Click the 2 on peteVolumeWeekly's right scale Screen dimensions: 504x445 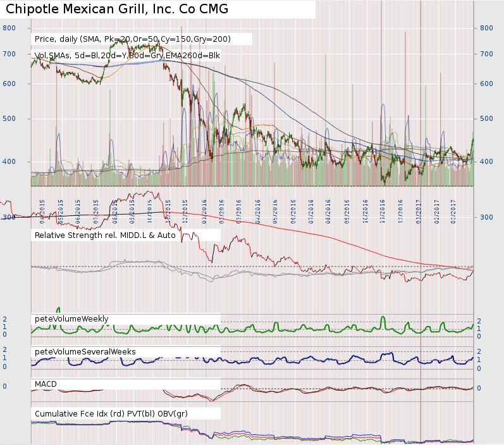(x=479, y=321)
